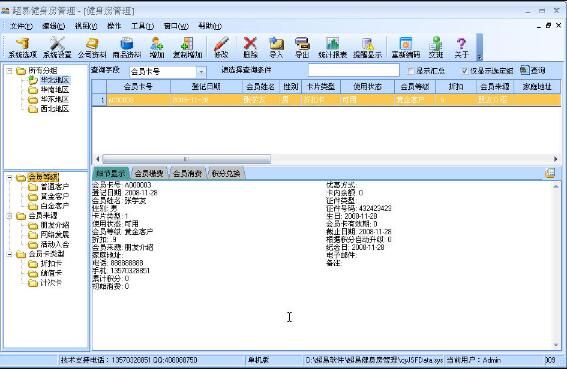This screenshot has width=567, height=369.
Task: Click the query condition input field
Action: point(354,70)
